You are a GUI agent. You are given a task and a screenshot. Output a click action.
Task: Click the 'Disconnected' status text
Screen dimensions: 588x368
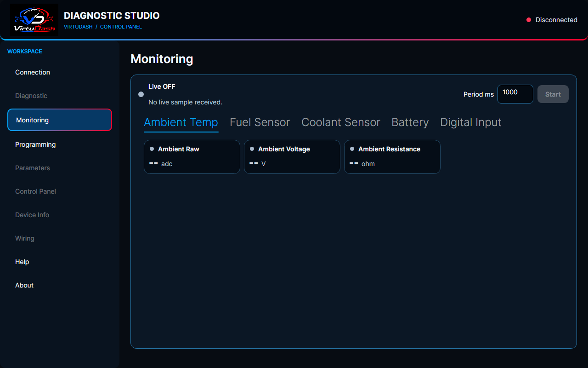tap(556, 20)
